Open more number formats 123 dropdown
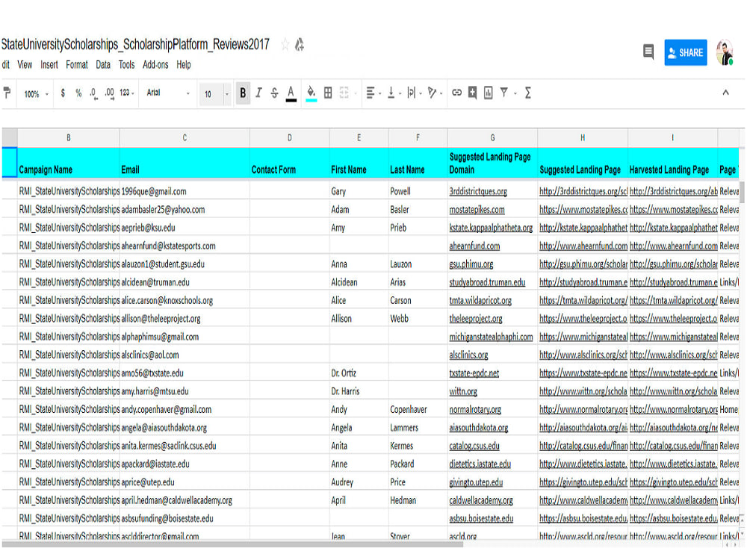This screenshot has width=747, height=560. click(x=127, y=93)
